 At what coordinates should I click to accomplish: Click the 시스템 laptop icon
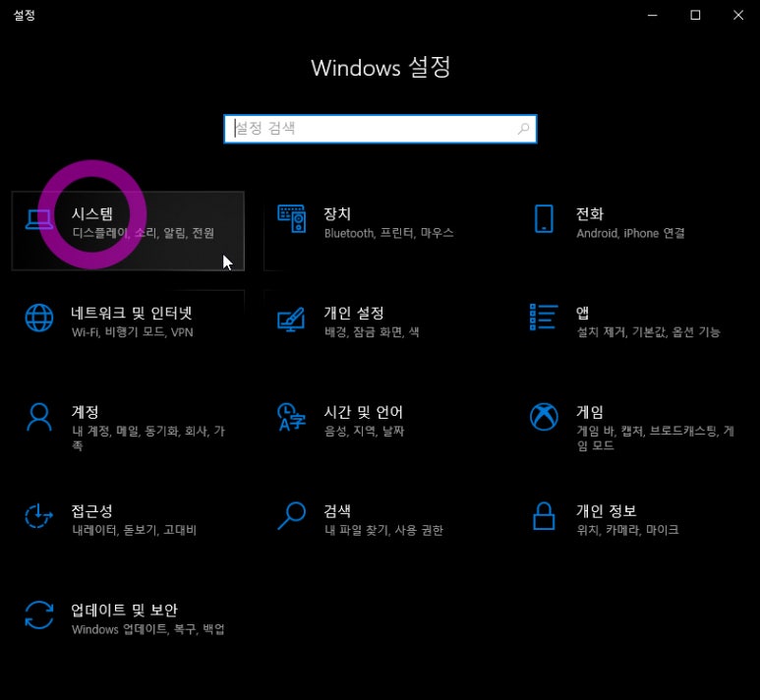pyautogui.click(x=39, y=220)
